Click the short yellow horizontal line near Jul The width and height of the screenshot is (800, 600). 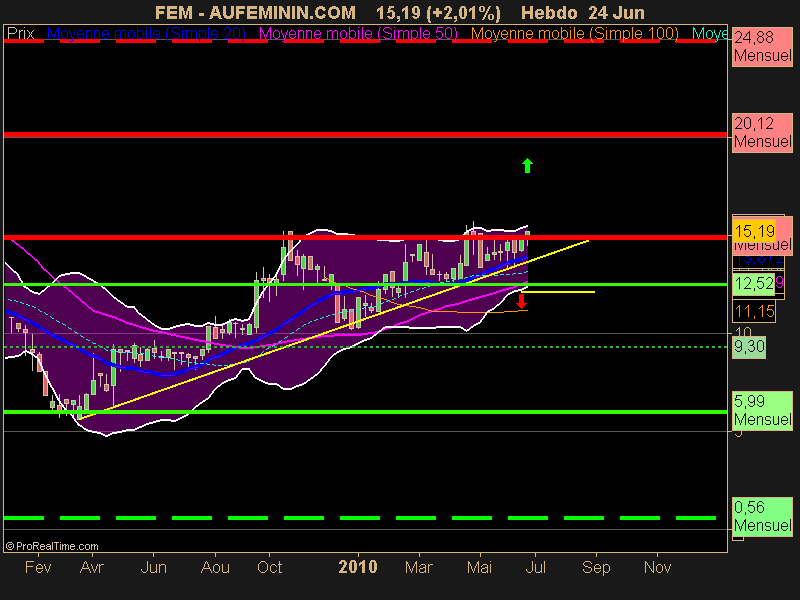559,292
